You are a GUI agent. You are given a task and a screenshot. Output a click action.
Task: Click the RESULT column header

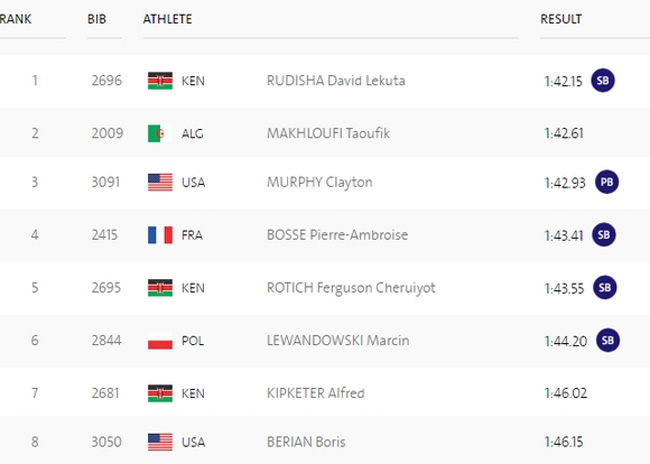(x=561, y=19)
